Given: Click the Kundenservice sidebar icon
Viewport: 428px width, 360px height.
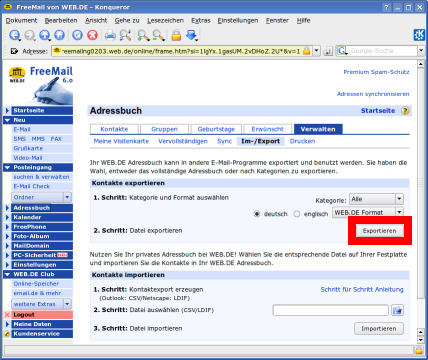Looking at the screenshot, I should coord(7,334).
